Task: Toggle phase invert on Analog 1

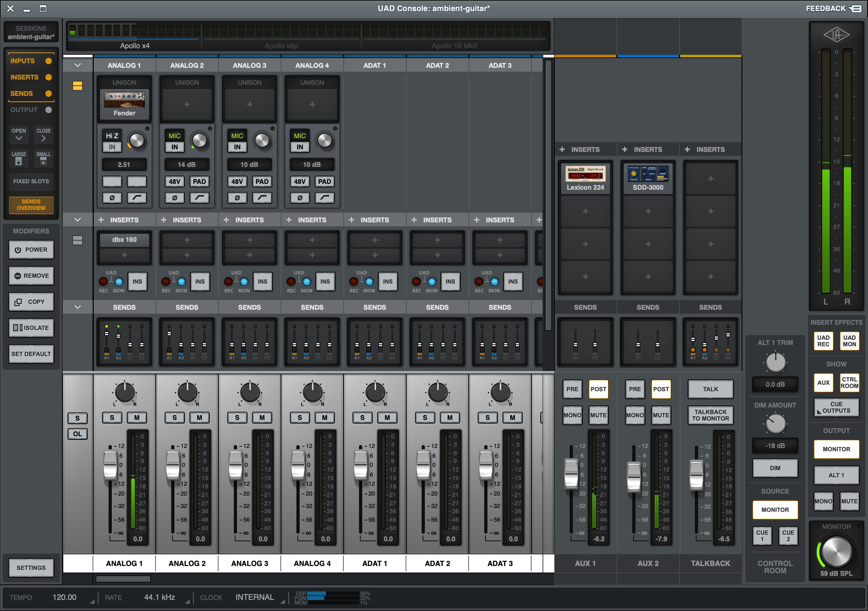Action: tap(112, 198)
